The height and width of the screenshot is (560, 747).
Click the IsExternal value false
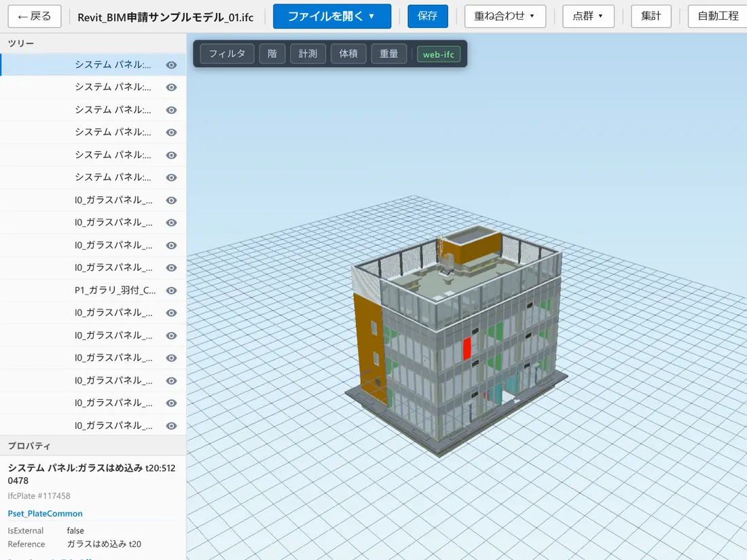pyautogui.click(x=75, y=531)
